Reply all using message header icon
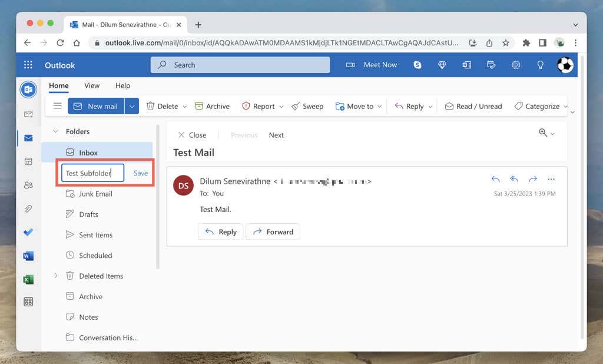The height and width of the screenshot is (364, 603). (513, 179)
